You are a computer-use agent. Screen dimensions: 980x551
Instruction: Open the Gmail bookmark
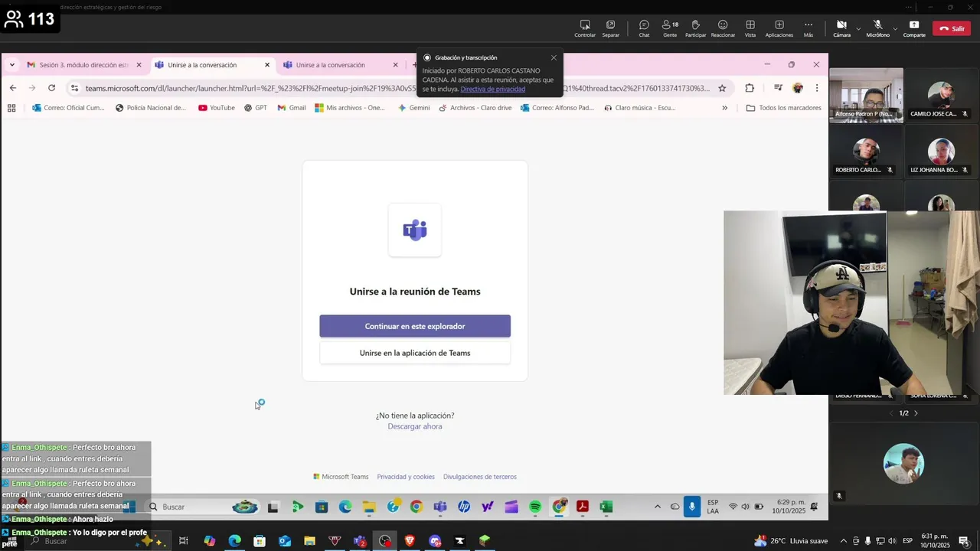292,108
